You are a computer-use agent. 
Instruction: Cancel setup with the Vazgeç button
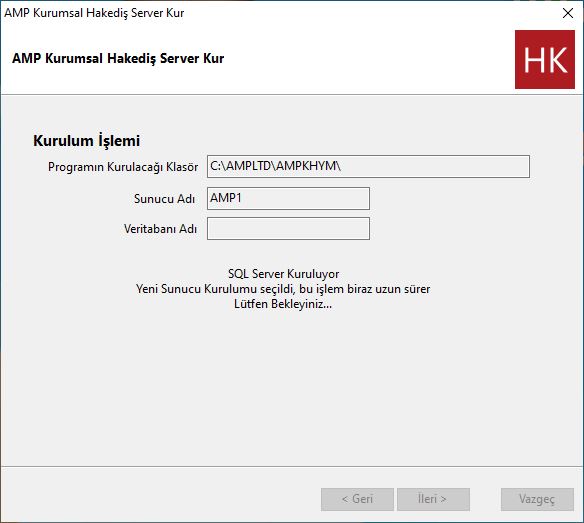537,499
